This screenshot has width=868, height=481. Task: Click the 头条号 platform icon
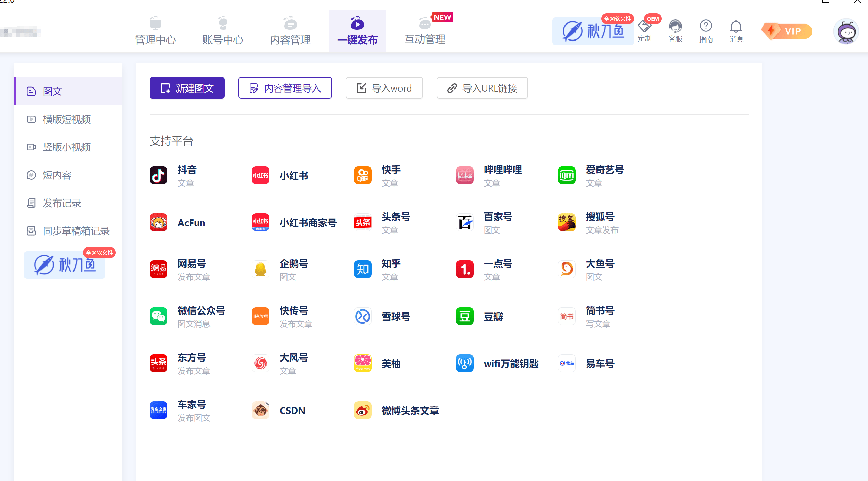[x=363, y=223]
